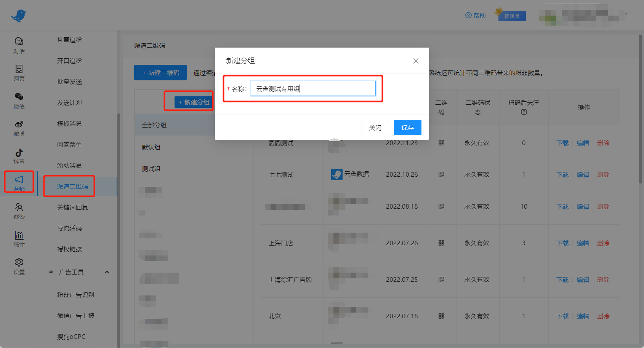Open the 网页 webpage icon in sidebar
This screenshot has height=348, width=644.
[19, 72]
